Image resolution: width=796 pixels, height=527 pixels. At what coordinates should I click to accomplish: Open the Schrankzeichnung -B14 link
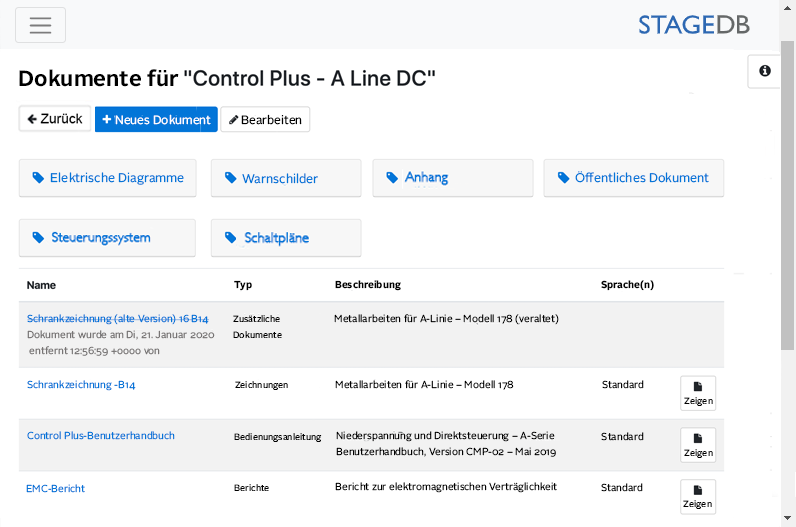81,384
